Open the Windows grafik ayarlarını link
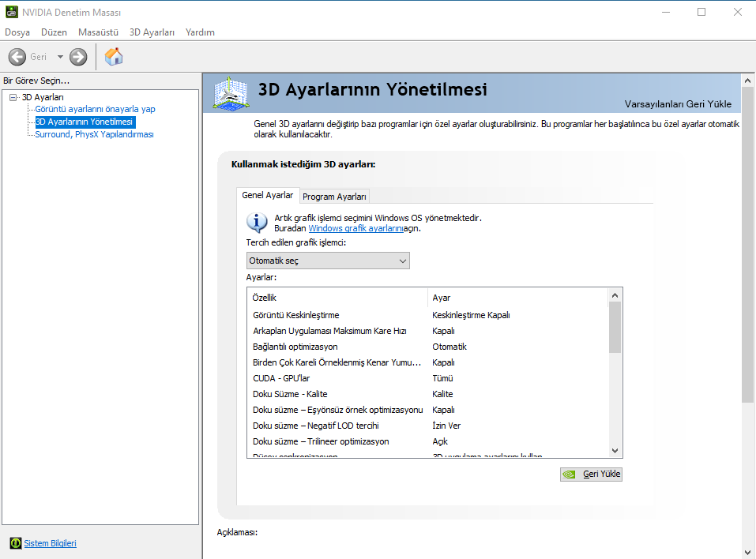The height and width of the screenshot is (559, 756). click(355, 228)
